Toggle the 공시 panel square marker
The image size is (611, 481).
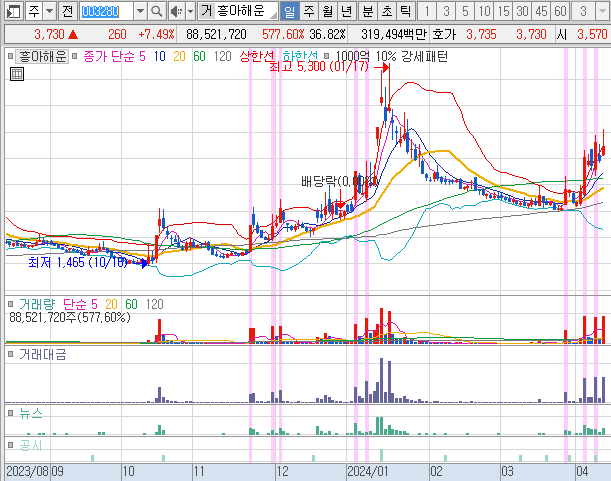11,445
